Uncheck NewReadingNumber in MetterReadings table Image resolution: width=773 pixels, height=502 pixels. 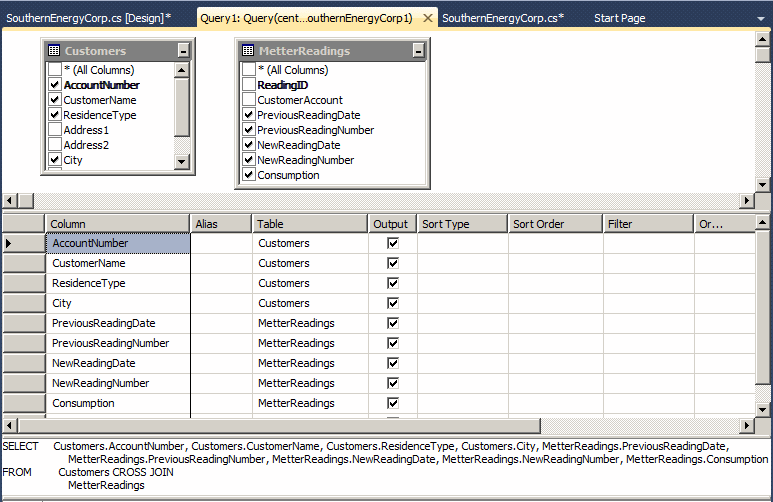pyautogui.click(x=249, y=160)
